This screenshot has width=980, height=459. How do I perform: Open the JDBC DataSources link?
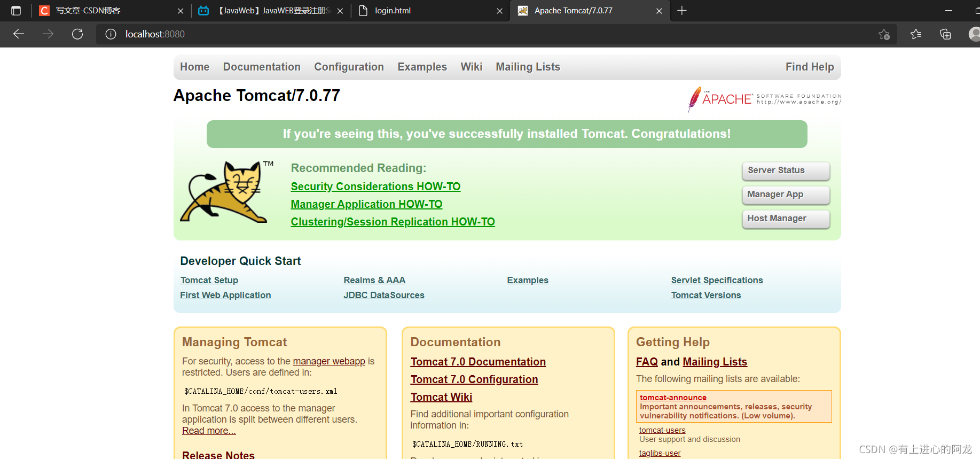click(x=384, y=295)
